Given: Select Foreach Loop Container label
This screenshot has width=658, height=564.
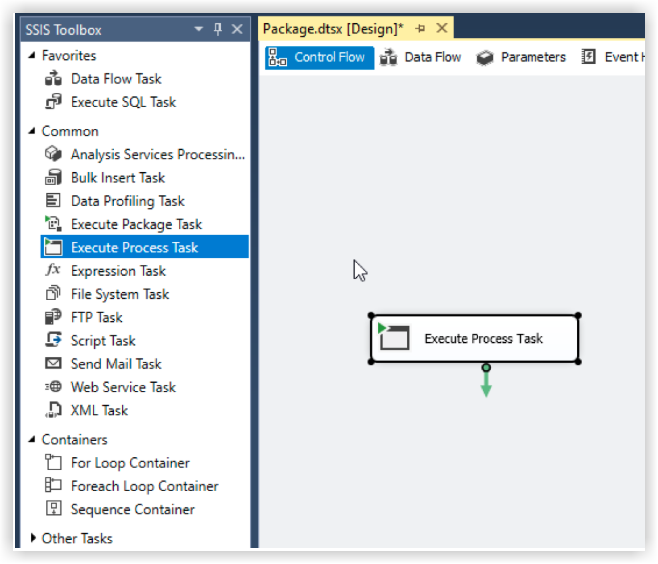Looking at the screenshot, I should coord(145,486).
